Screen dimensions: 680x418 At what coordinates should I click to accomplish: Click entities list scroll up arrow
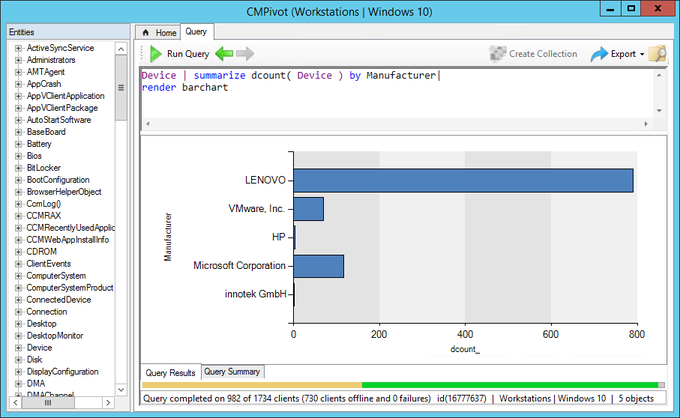coord(121,49)
